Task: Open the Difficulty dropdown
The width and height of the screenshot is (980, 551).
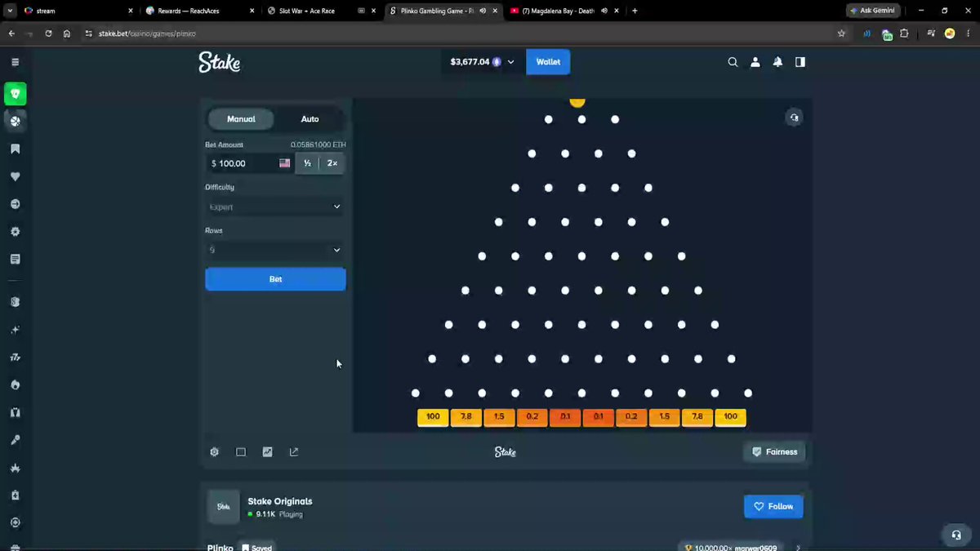Action: coord(275,207)
